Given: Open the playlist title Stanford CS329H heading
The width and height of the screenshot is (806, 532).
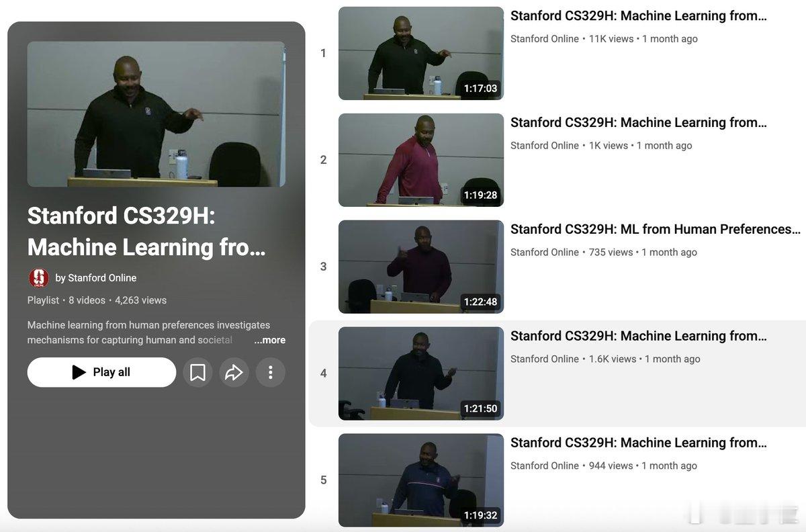Looking at the screenshot, I should 146,232.
